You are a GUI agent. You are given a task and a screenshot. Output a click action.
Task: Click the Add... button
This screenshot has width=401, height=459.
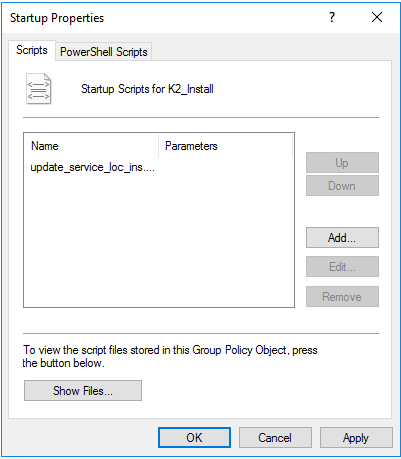pos(342,238)
